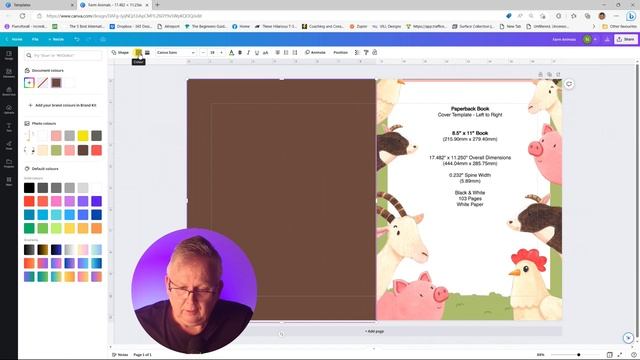Toggle uppercase text formatting

[266, 52]
